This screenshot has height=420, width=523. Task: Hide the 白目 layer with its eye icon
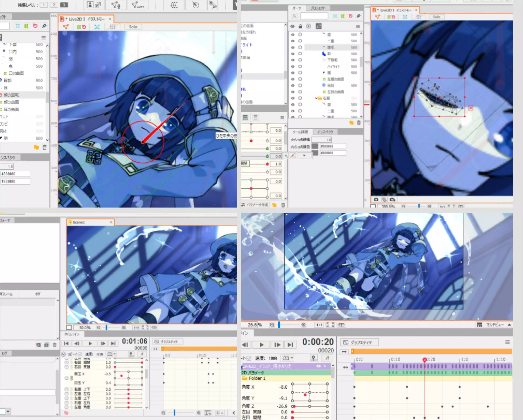tap(293, 86)
